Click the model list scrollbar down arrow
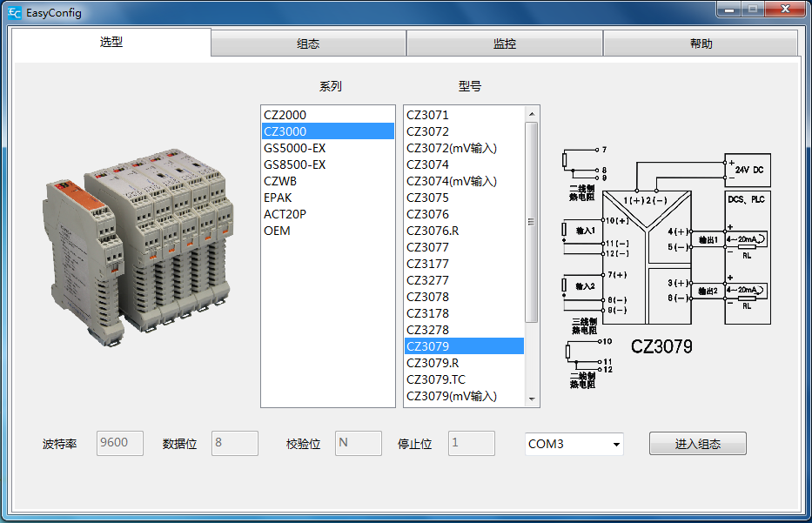Viewport: 812px width, 523px height. pos(532,399)
